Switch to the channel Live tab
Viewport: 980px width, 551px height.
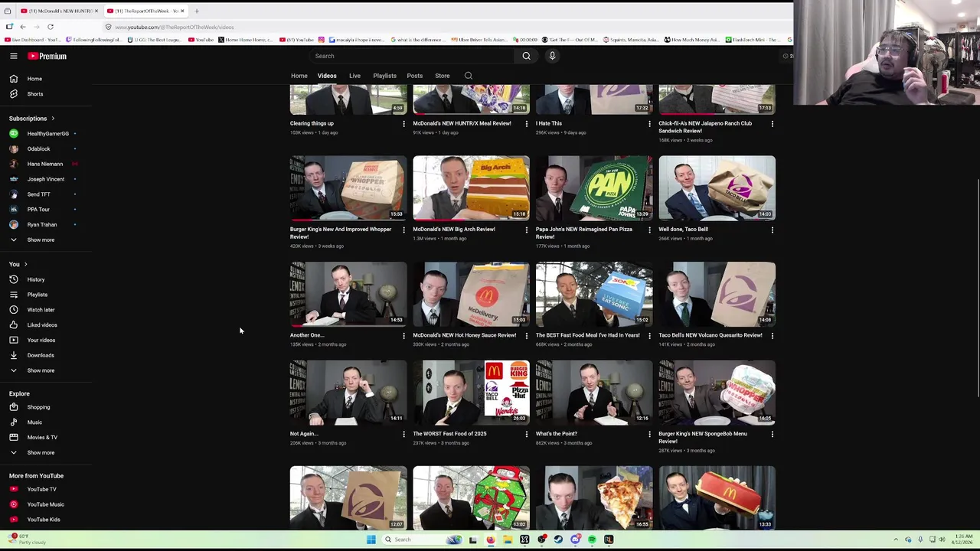click(354, 76)
